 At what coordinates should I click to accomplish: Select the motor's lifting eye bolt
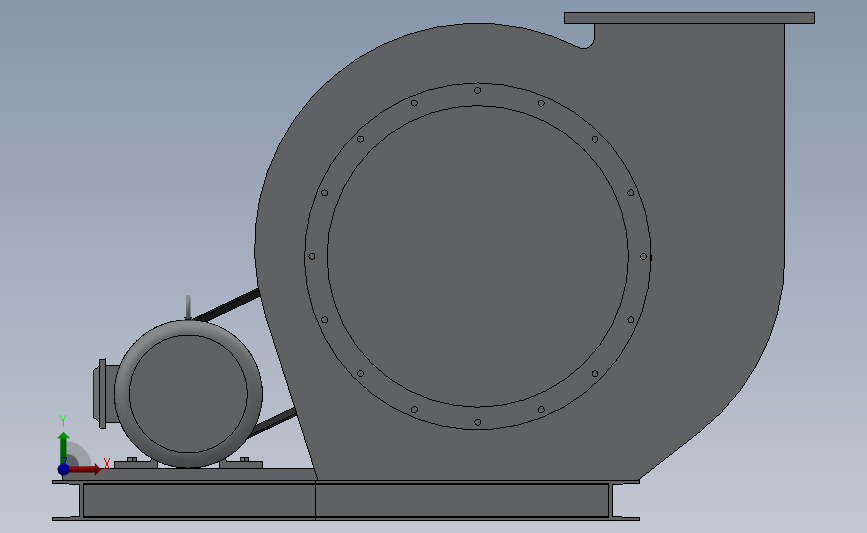click(x=188, y=307)
